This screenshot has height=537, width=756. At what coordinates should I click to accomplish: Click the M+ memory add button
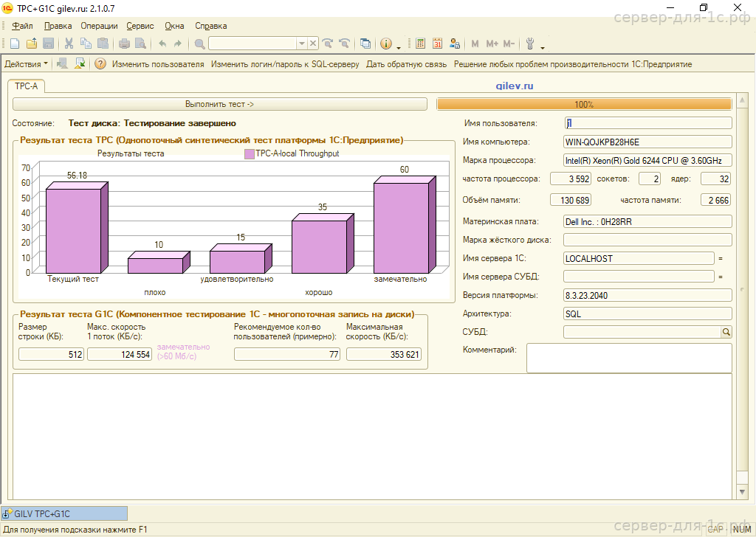(492, 44)
